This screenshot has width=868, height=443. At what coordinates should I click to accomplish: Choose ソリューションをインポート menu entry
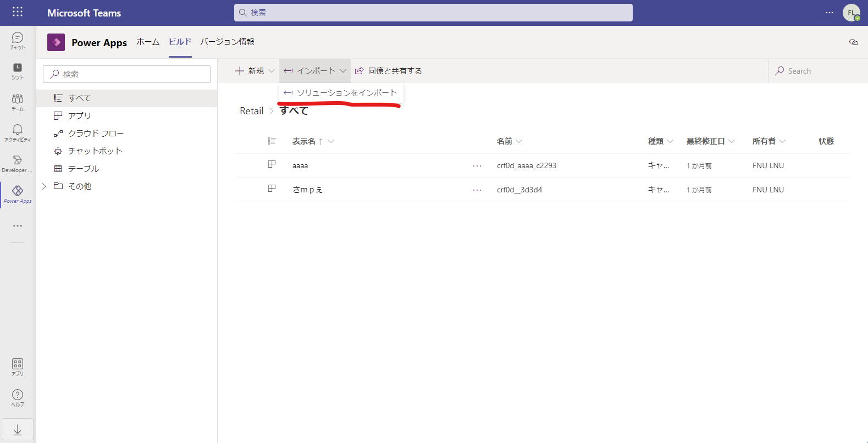point(341,93)
